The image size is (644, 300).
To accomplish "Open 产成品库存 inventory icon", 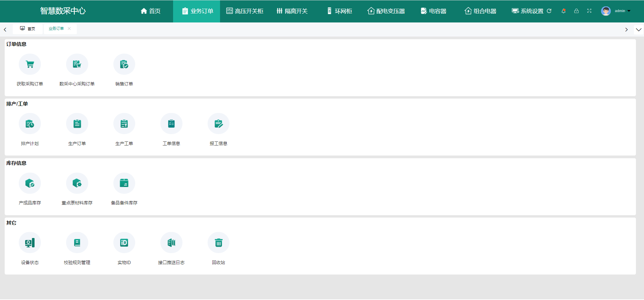I will click(30, 183).
